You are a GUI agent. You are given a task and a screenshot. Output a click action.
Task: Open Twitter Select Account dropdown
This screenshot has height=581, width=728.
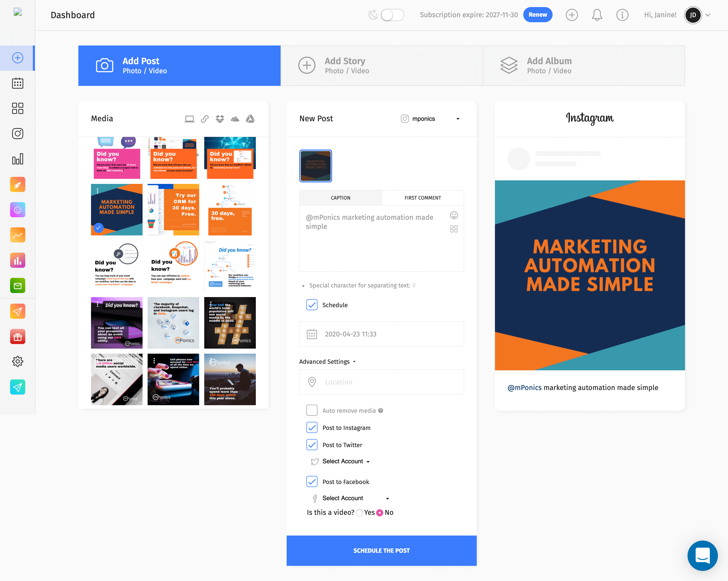coord(346,461)
